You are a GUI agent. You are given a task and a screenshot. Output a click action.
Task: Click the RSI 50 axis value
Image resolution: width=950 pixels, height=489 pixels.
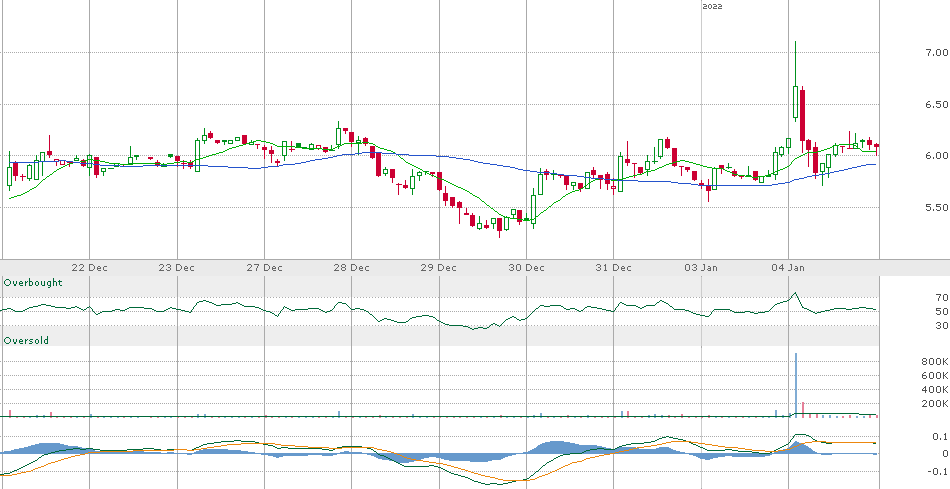coord(942,311)
